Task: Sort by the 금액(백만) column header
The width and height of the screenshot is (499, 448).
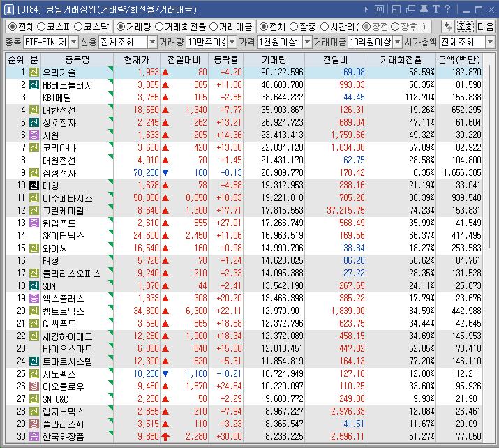Action: [x=459, y=59]
